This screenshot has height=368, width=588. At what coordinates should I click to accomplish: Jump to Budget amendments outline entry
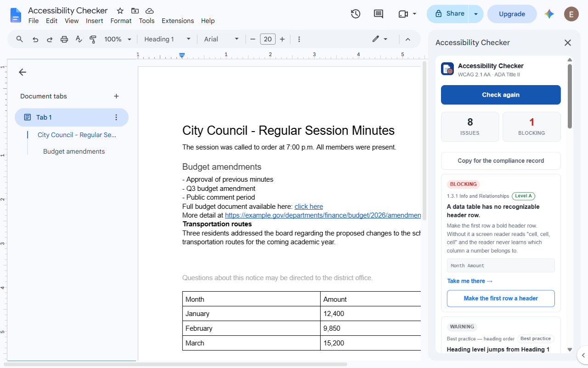click(74, 151)
